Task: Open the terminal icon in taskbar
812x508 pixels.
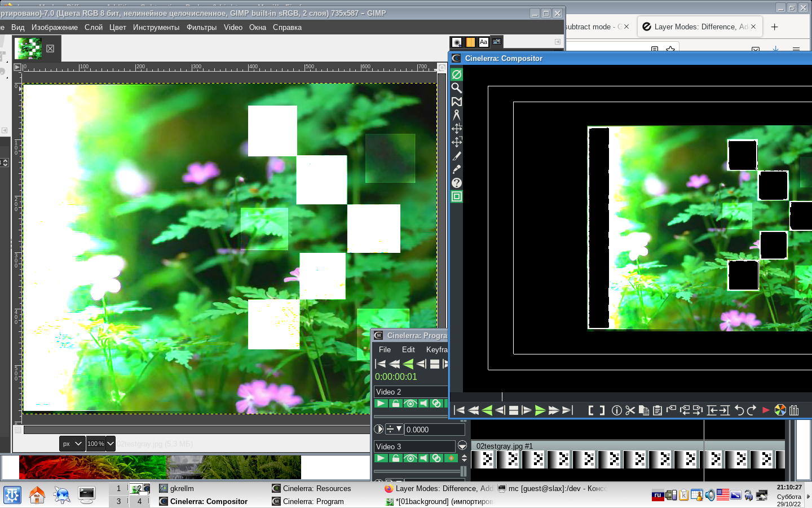Action: [86, 495]
